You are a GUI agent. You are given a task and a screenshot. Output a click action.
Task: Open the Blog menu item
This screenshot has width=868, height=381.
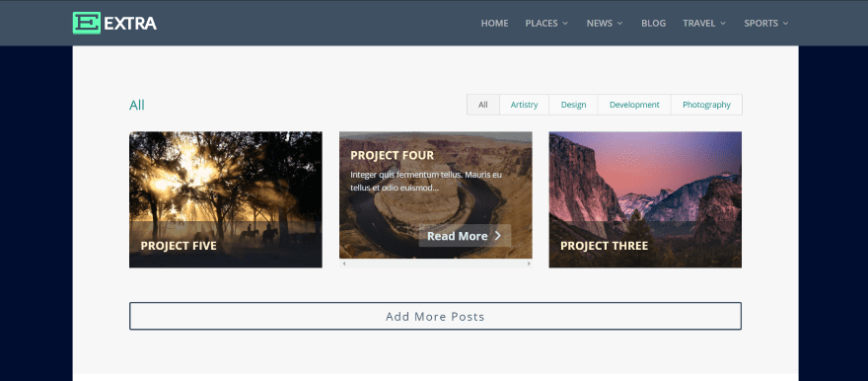[x=653, y=24]
